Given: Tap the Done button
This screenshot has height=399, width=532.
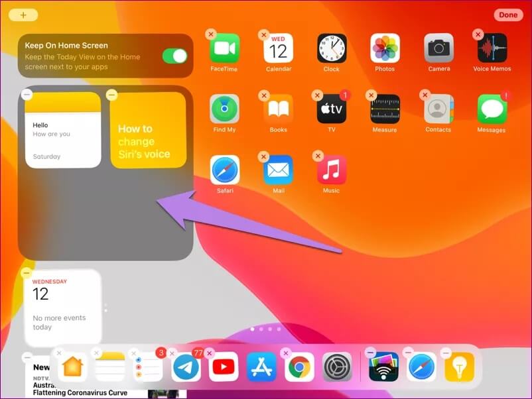Looking at the screenshot, I should pyautogui.click(x=508, y=15).
